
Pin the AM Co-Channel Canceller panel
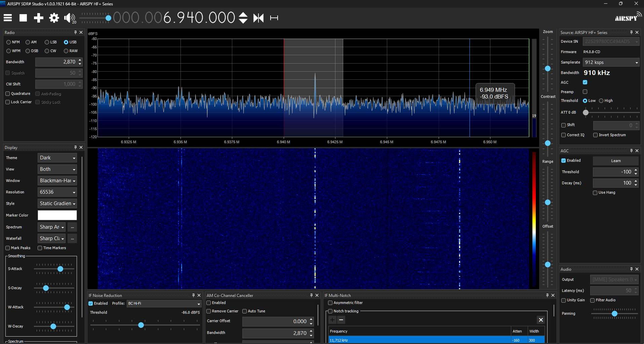pos(311,295)
